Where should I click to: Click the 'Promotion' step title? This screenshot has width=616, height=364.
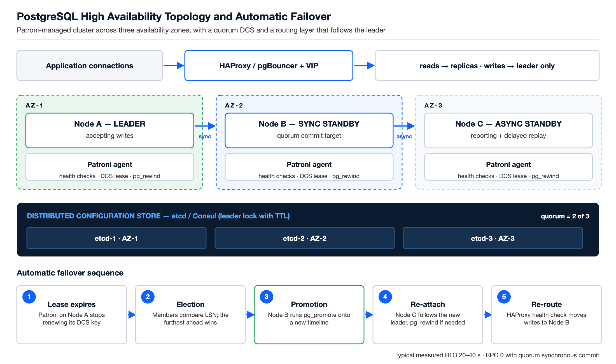pyautogui.click(x=309, y=304)
